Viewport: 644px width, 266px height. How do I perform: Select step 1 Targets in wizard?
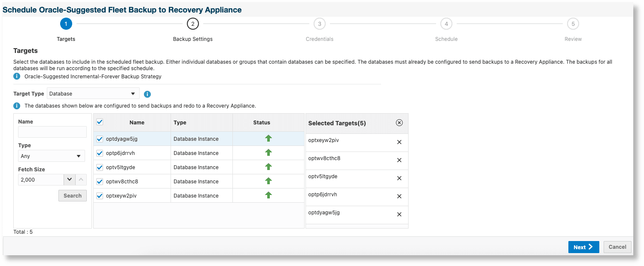coord(66,24)
